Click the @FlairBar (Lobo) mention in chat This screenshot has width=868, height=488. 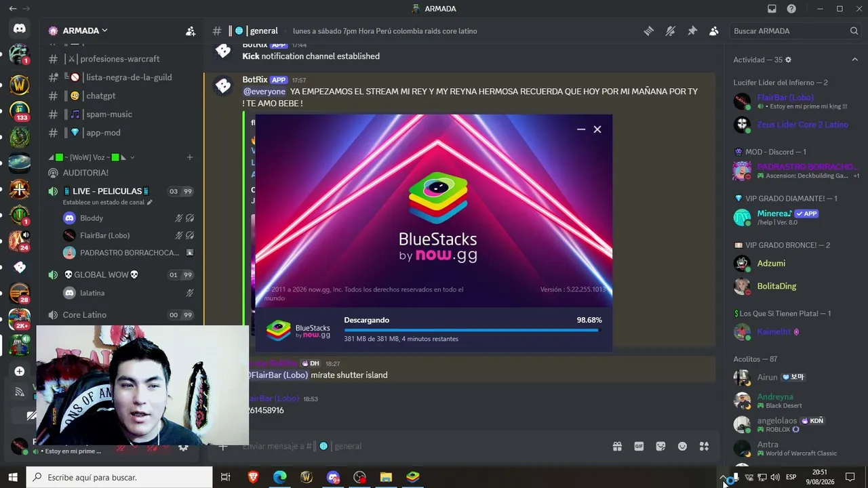point(277,375)
